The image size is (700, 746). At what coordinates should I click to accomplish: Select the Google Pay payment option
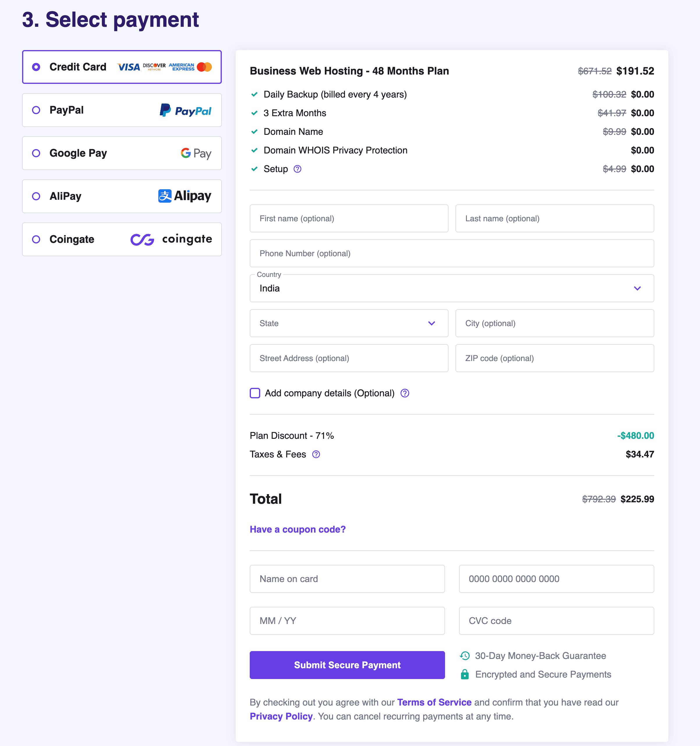pyautogui.click(x=36, y=153)
